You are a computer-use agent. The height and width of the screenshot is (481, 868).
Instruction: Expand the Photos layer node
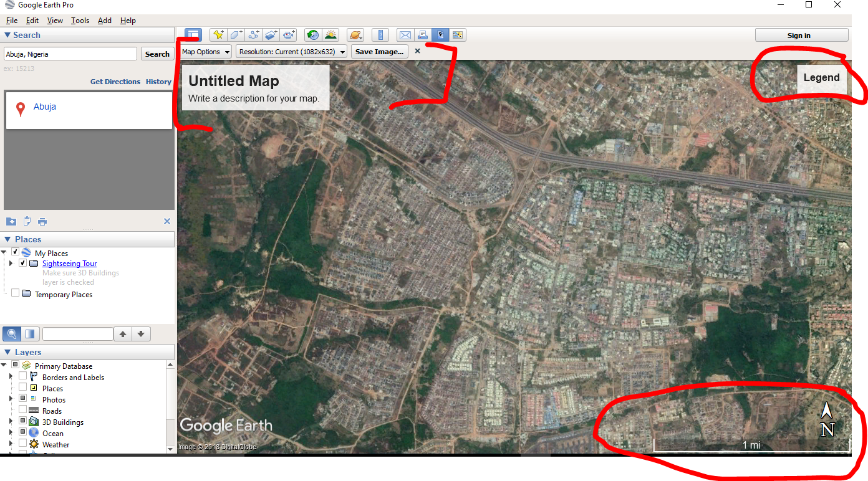point(11,399)
